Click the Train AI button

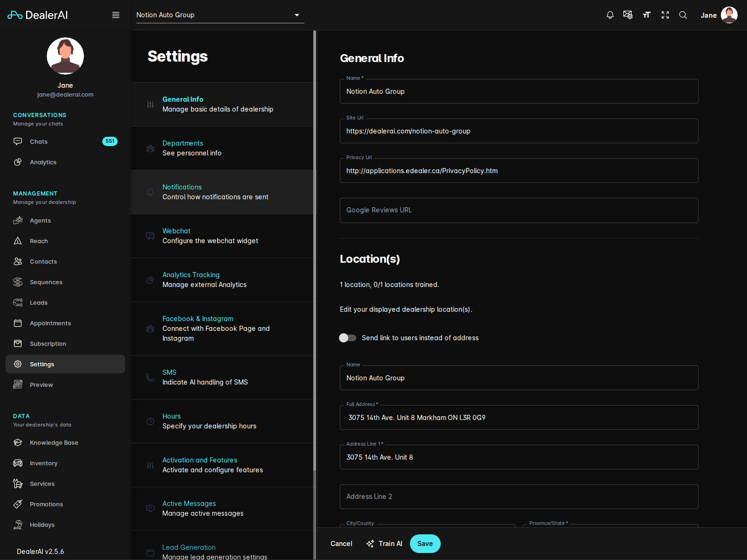[384, 543]
